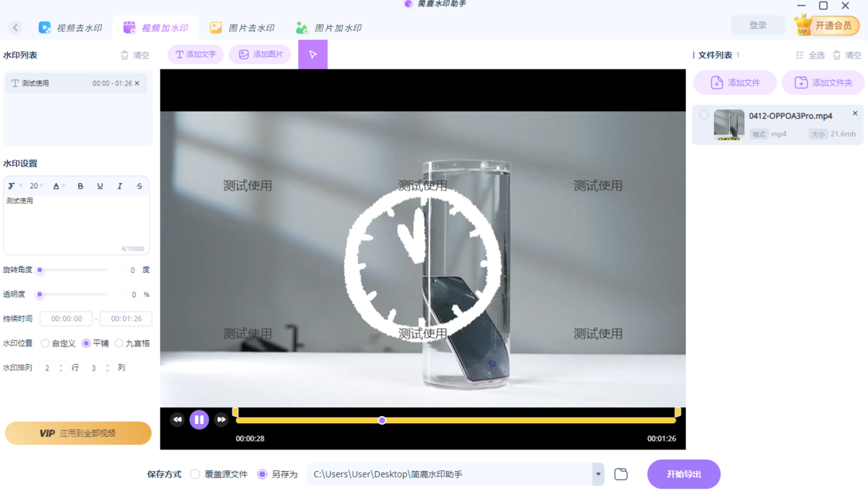Viewport: 868px width, 495px height.
Task: Select the cursor pointer tool
Action: point(312,54)
